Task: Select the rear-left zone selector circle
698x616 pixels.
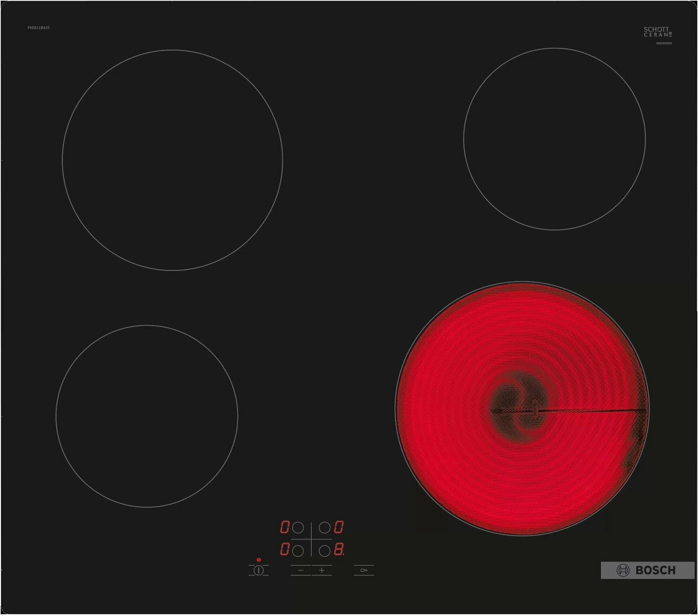Action: (297, 528)
